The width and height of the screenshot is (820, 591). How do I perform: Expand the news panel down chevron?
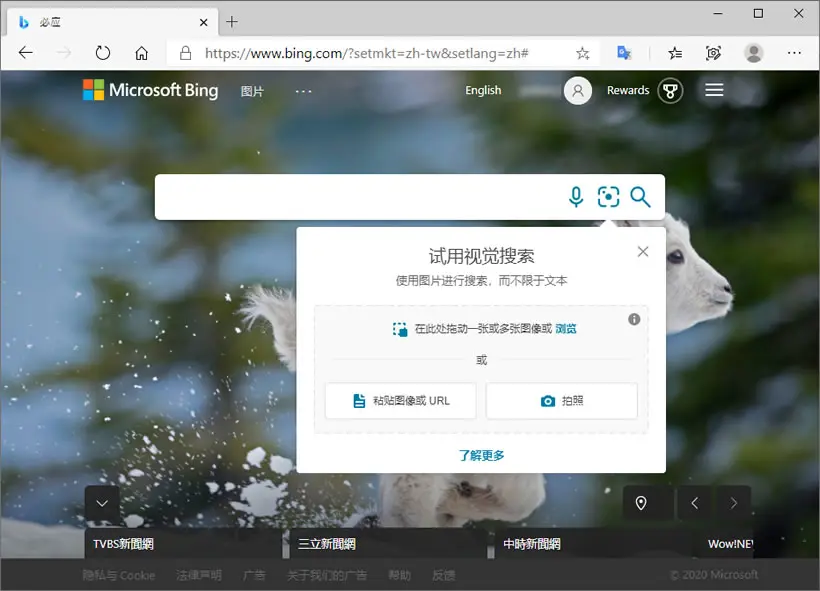(102, 503)
